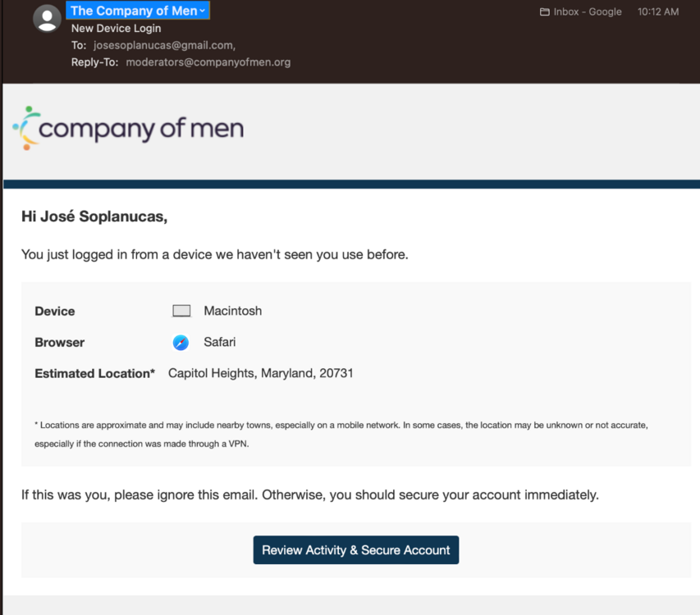The width and height of the screenshot is (700, 615).
Task: Click the To: field label
Action: [77, 45]
